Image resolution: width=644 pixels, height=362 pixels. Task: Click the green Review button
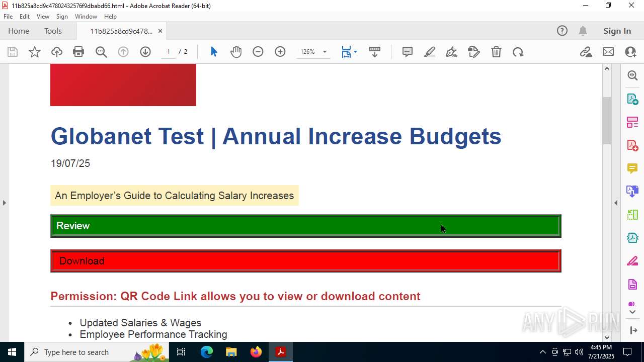click(x=306, y=226)
